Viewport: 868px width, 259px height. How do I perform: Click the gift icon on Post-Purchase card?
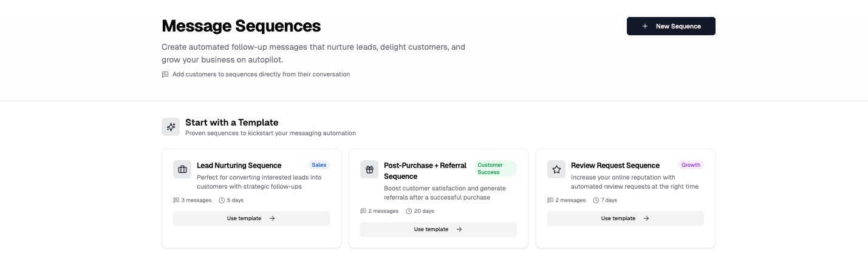click(x=369, y=169)
